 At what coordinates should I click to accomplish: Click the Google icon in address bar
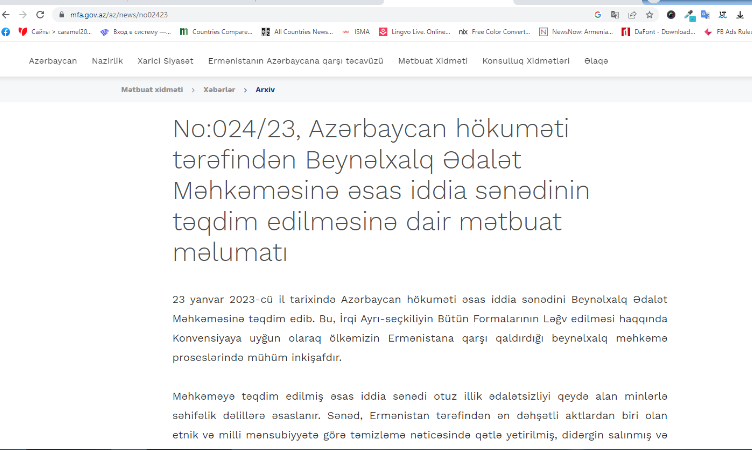(598, 15)
